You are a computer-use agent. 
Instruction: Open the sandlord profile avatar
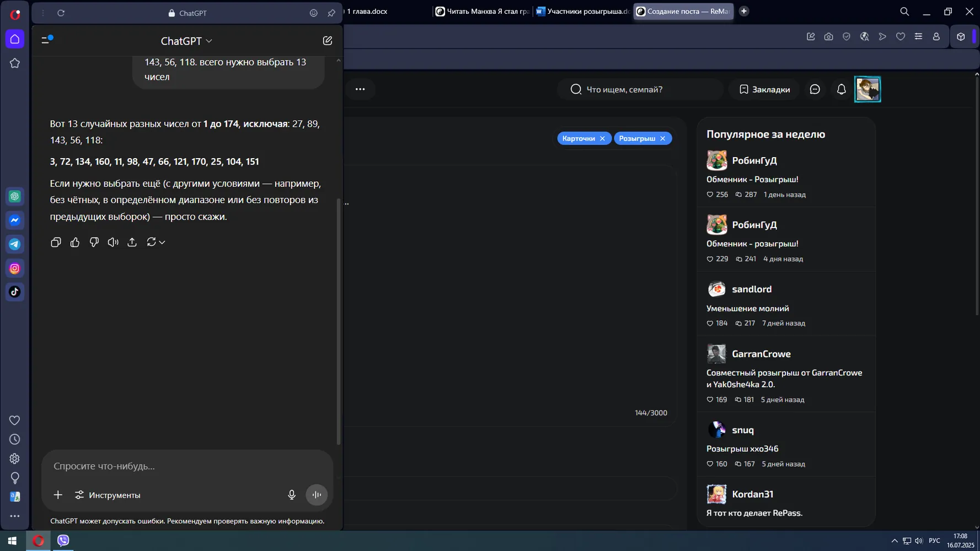[716, 289]
